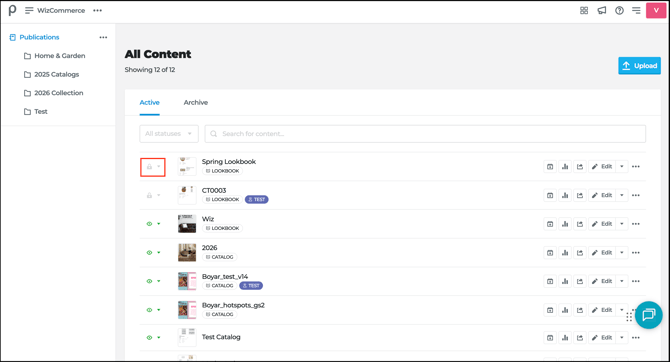Toggle visibility eye for Test Catalog

point(149,338)
